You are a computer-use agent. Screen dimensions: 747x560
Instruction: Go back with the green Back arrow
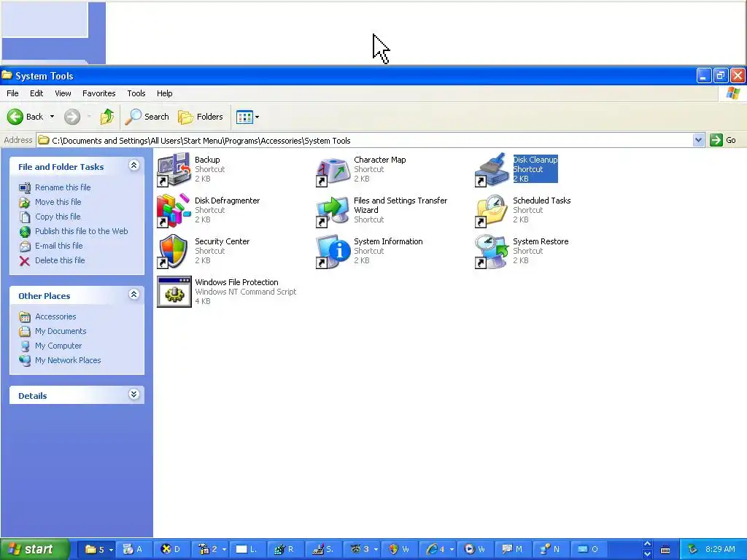coord(25,117)
